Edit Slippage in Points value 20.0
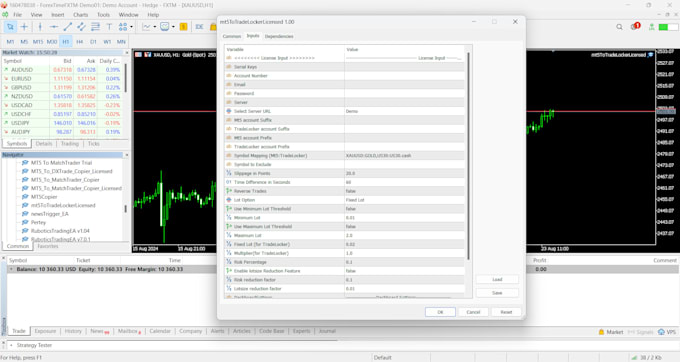Image resolution: width=680 pixels, height=362 pixels. point(404,173)
